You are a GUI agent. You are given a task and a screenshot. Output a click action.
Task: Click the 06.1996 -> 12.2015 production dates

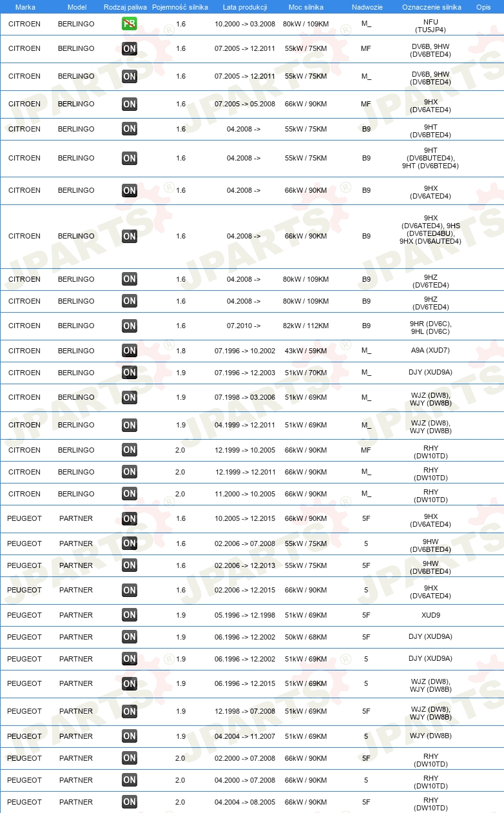click(245, 683)
